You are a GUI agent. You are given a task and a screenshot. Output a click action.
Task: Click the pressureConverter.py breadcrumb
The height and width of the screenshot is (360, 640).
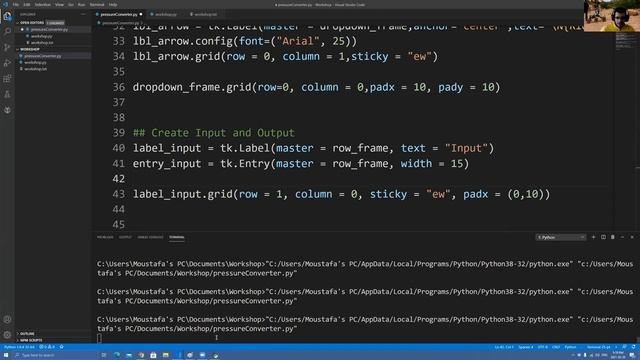pyautogui.click(x=120, y=23)
